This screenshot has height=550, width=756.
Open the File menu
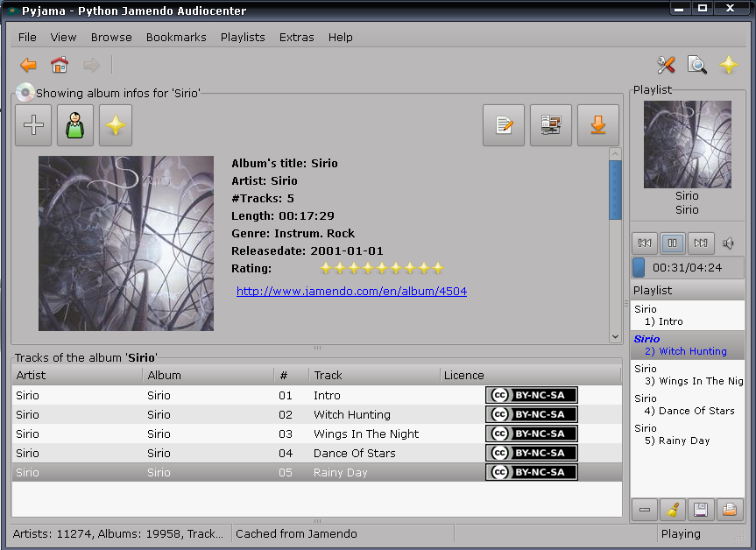pos(27,37)
